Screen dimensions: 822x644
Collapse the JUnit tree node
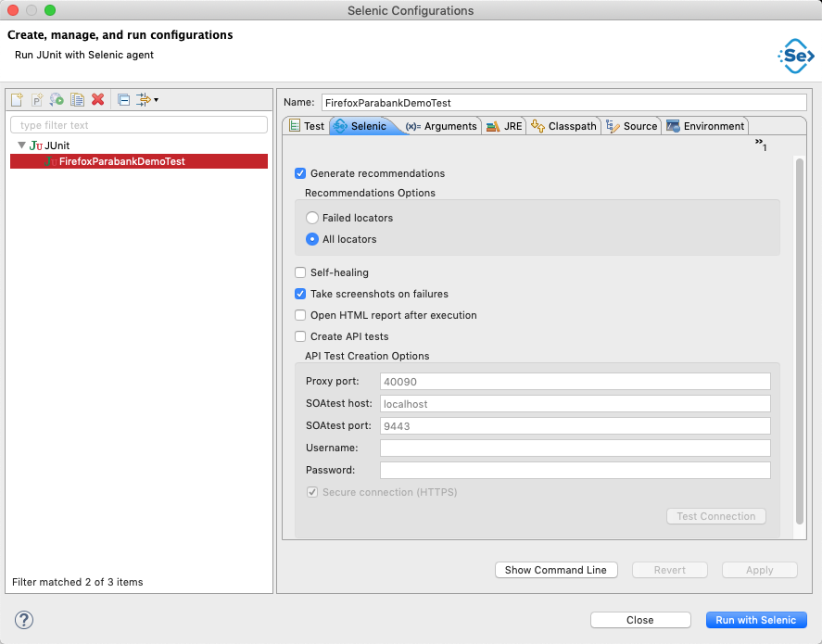click(21, 145)
